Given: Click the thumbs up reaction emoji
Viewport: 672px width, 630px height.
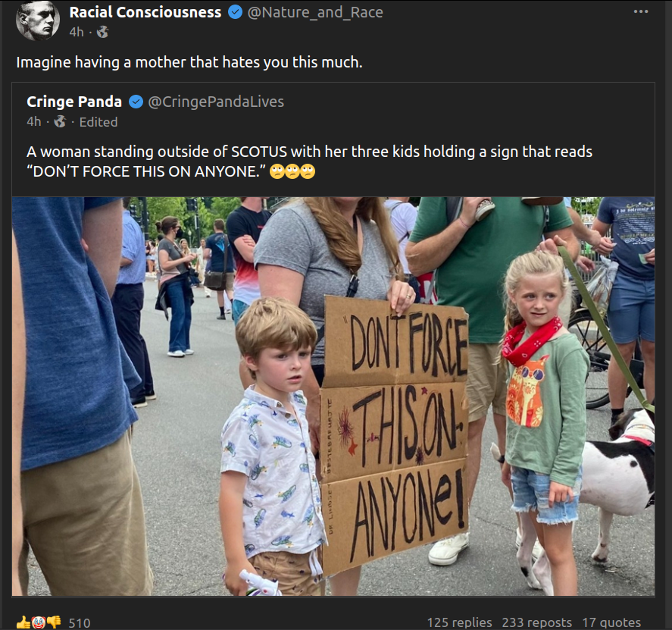Looking at the screenshot, I should (x=23, y=622).
